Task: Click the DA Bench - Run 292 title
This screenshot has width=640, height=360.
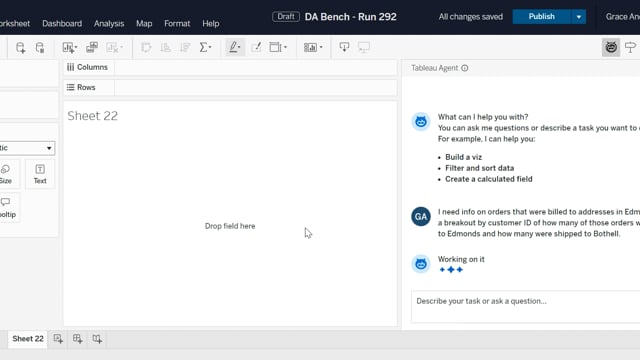Action: (351, 17)
